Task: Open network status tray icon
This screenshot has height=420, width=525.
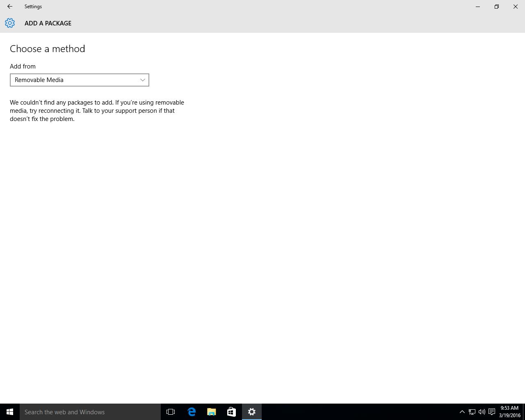Action: [472, 412]
